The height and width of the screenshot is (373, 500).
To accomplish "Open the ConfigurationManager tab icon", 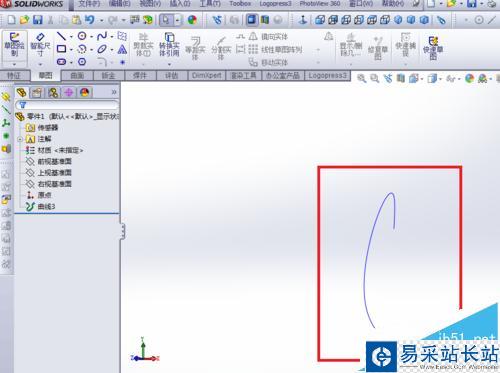I will [x=53, y=92].
